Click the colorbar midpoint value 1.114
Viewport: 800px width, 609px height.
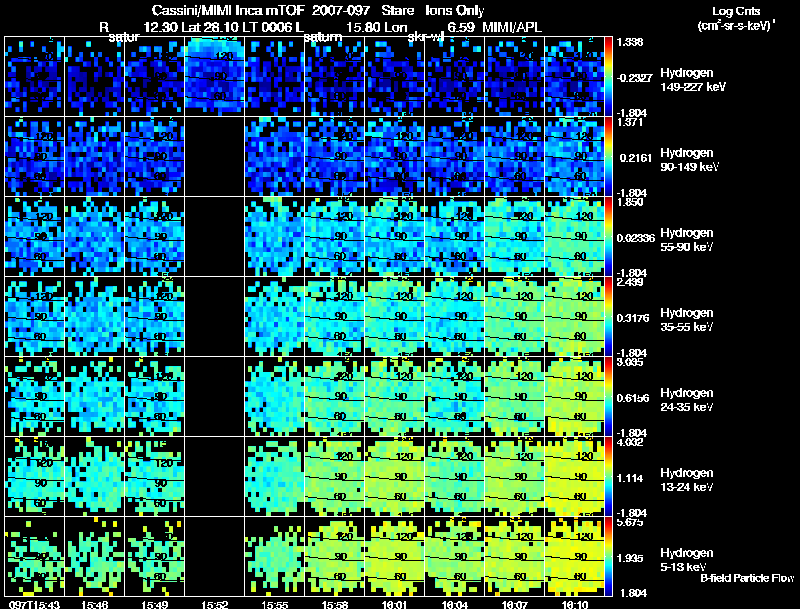(630, 478)
